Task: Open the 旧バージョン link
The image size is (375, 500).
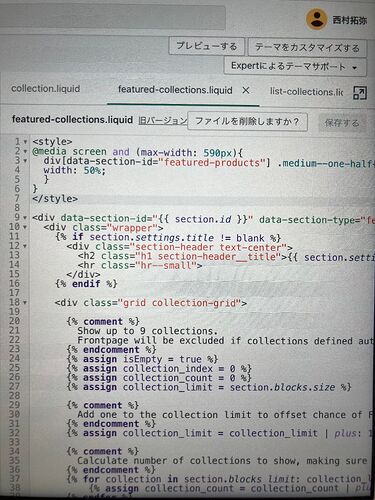Action: tap(163, 120)
